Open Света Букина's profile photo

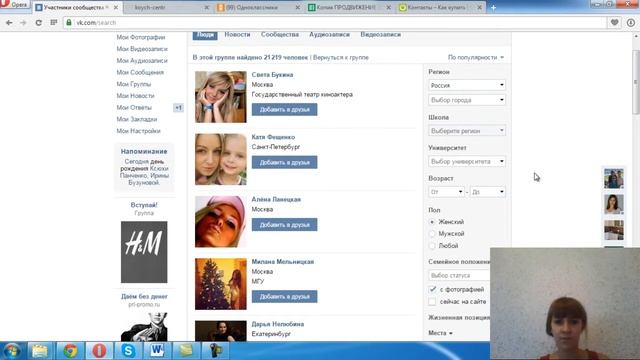point(221,97)
